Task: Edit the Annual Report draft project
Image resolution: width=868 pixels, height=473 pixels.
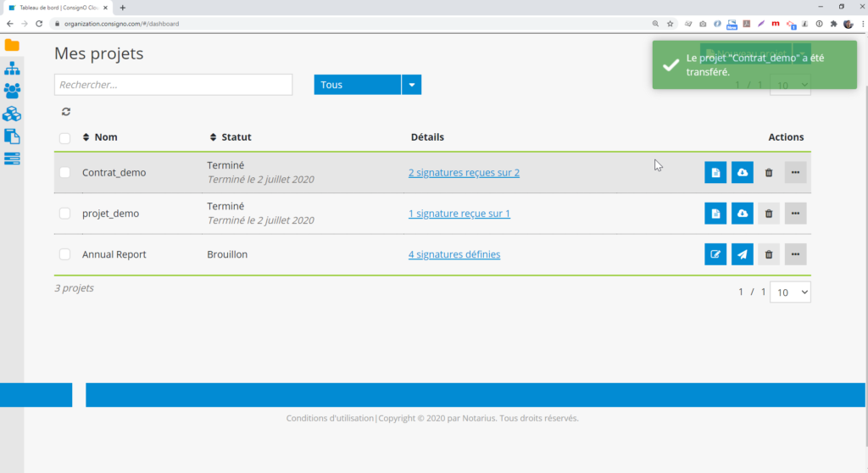Action: click(715, 254)
